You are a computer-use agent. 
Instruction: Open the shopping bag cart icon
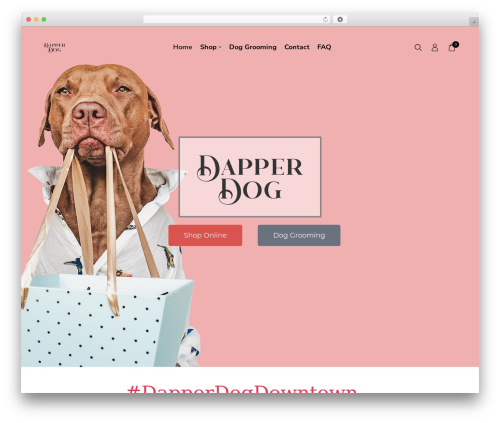click(x=453, y=47)
